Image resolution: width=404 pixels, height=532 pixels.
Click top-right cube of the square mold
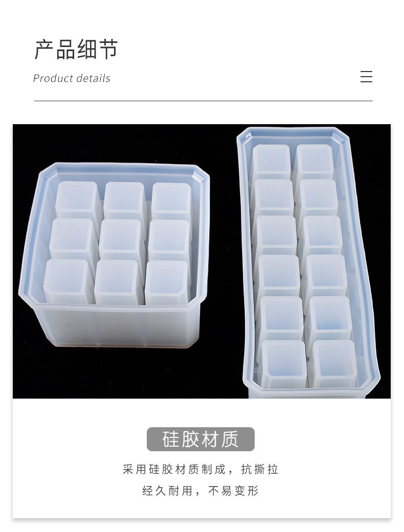171,201
